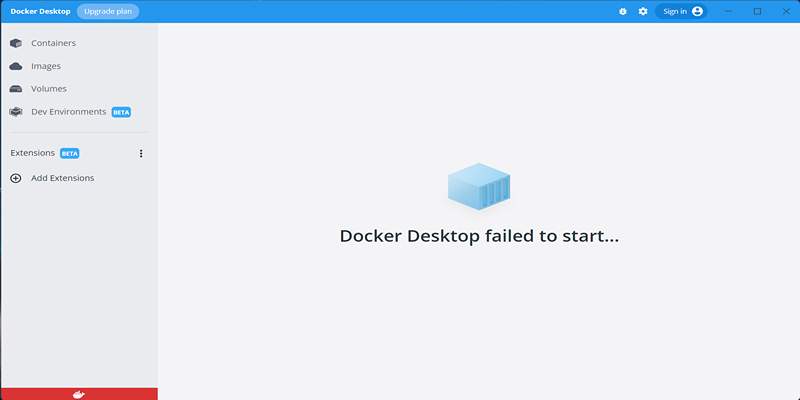This screenshot has height=400, width=800.
Task: Open the Volumes section label
Action: click(49, 89)
